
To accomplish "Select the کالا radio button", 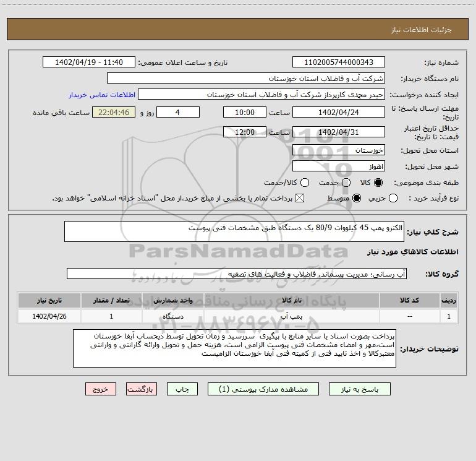I will pos(378,183).
